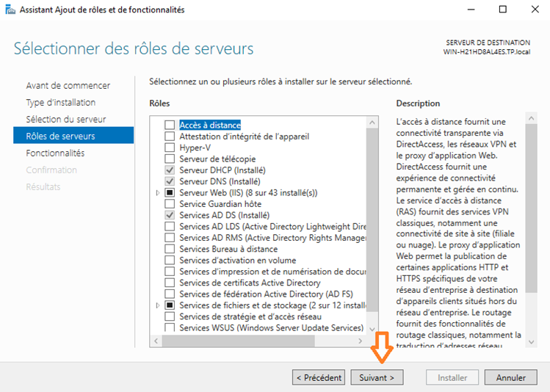550x392 pixels.
Task: Select the Service Guardian hôte label
Action: (220, 204)
